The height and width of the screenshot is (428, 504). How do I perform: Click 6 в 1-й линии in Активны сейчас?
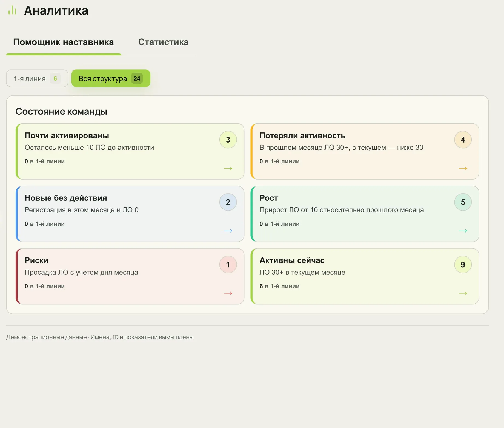tap(280, 286)
